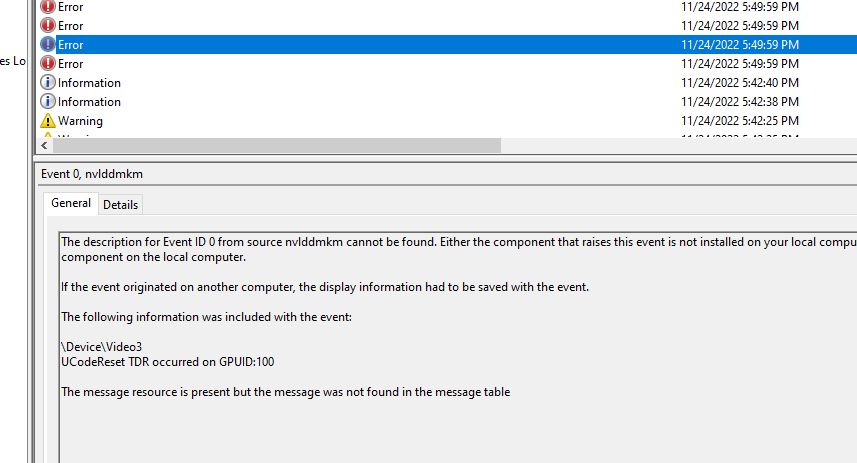This screenshot has width=857, height=463.
Task: Click the info icon dated 5:42:38 PM
Action: point(48,102)
